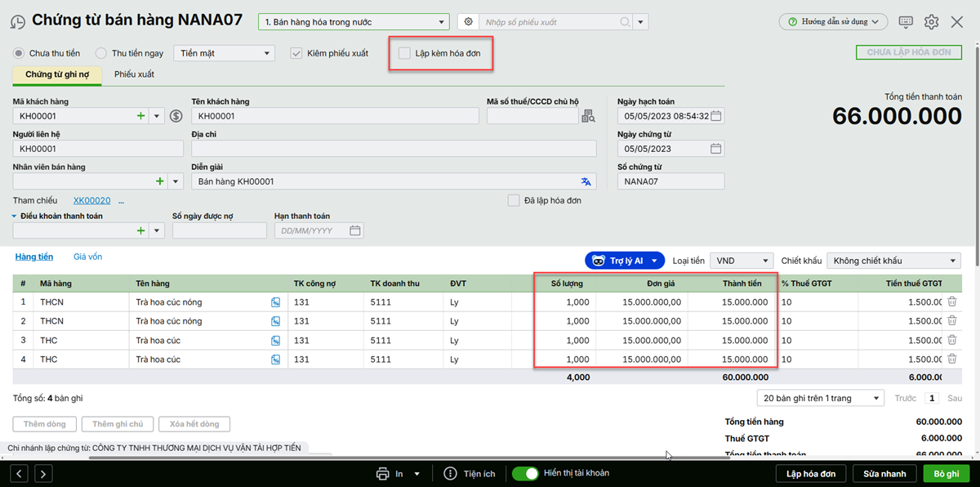Select the Thu tiền ngay radio button
Screen dimensions: 980x487
pos(101,53)
